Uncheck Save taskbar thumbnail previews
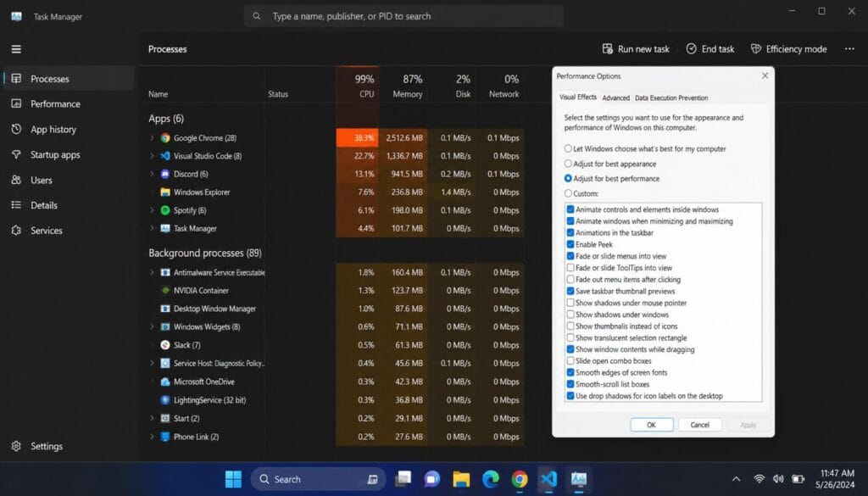This screenshot has width=868, height=496. pyautogui.click(x=570, y=291)
